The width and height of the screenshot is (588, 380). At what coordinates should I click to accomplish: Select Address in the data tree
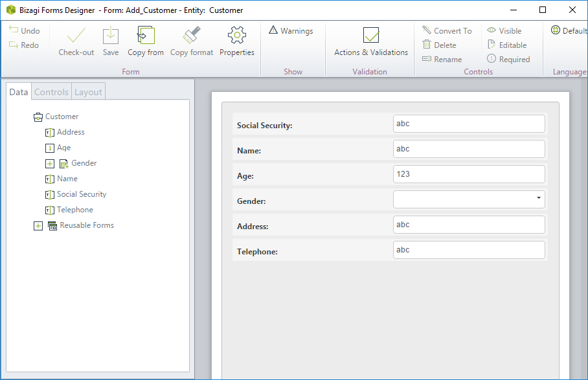tap(71, 132)
